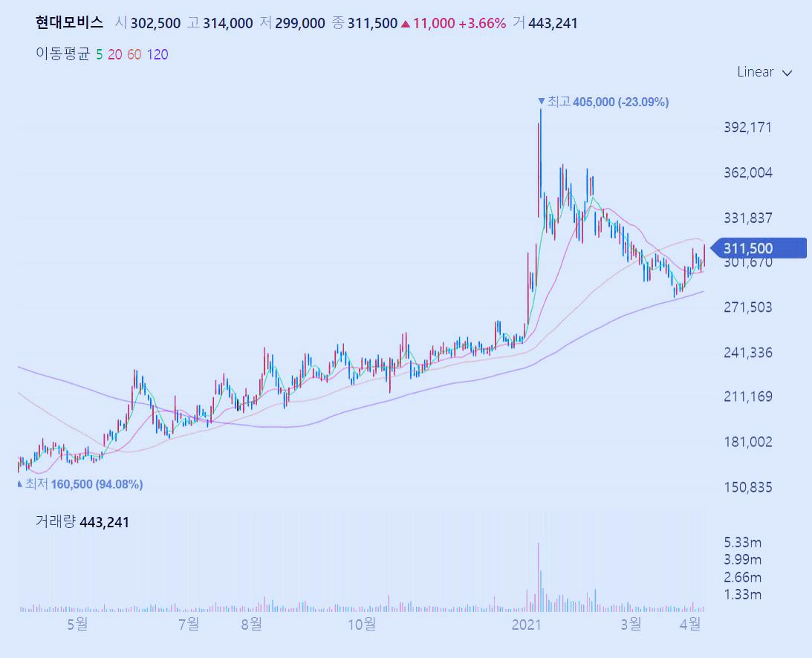Click the 거래량 443,241 volume label
The image size is (812, 658).
tap(82, 521)
